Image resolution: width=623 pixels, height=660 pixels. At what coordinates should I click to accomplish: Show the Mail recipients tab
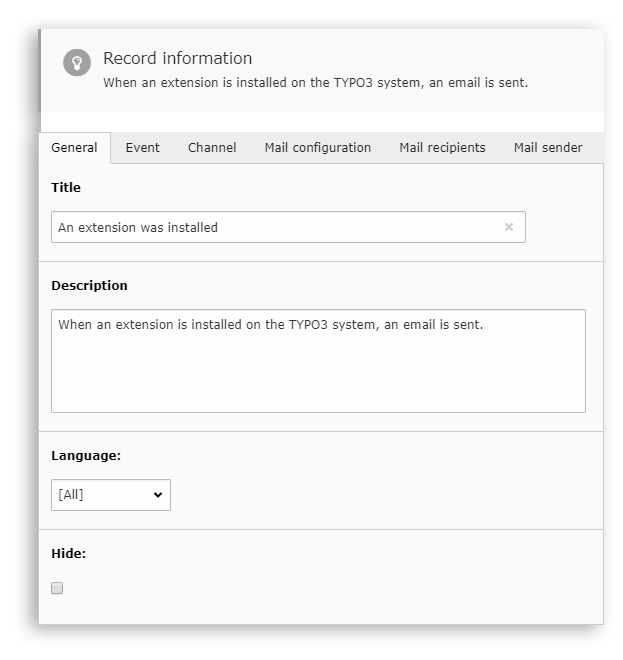point(442,148)
